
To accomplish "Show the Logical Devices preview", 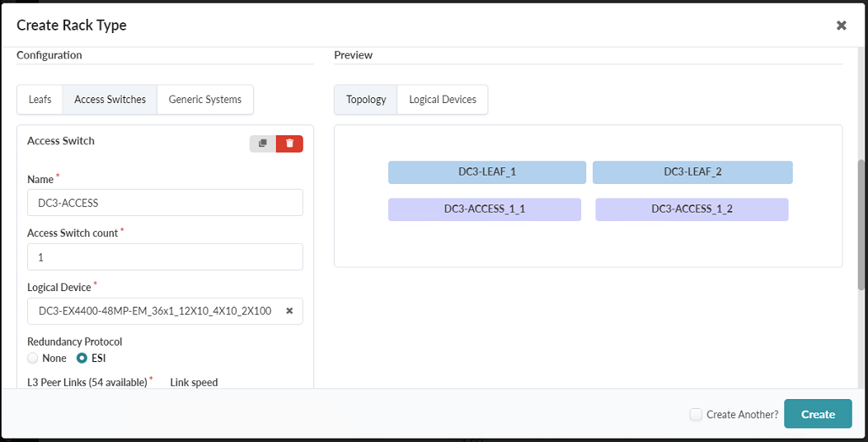I will (x=443, y=100).
